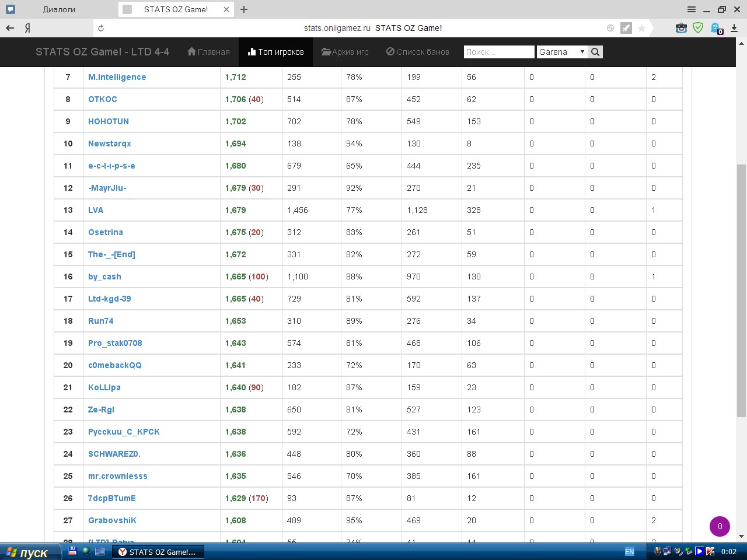Open player profile Osetrina

(106, 232)
